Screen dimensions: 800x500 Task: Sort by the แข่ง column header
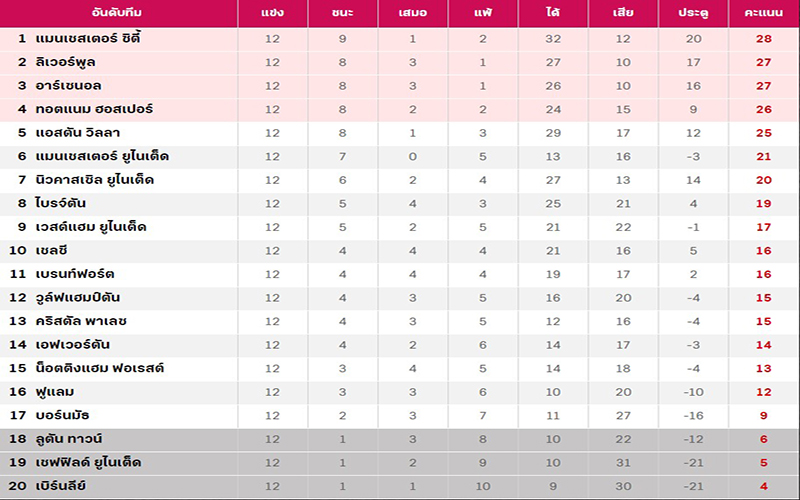tap(272, 13)
